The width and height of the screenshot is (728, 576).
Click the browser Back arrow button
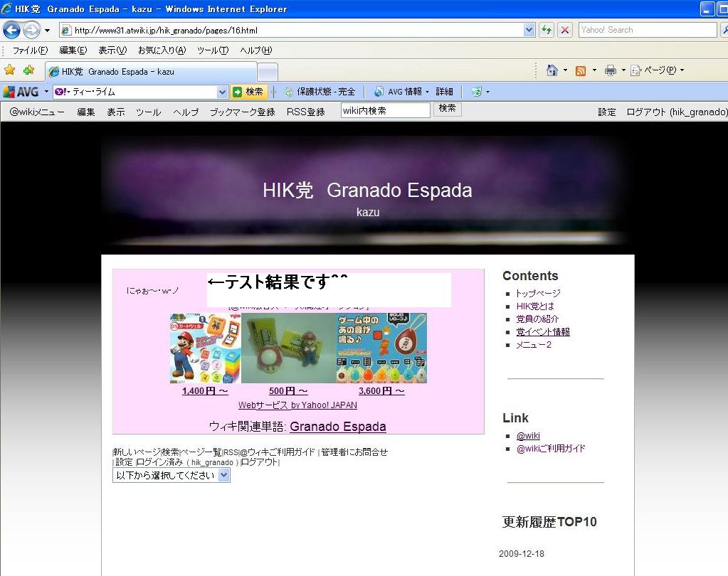coord(12,30)
